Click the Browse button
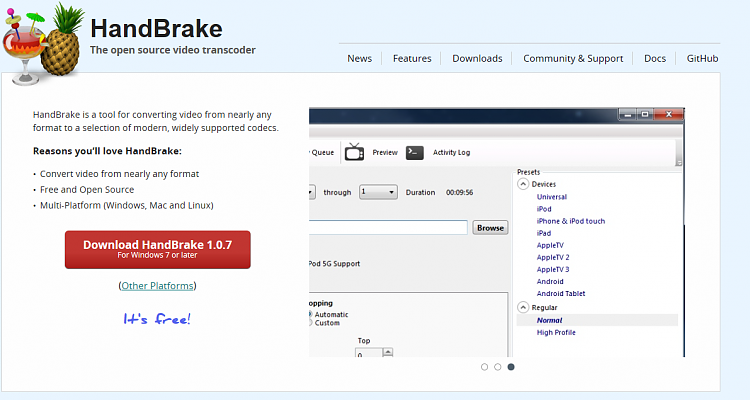The image size is (750, 400). tap(490, 228)
